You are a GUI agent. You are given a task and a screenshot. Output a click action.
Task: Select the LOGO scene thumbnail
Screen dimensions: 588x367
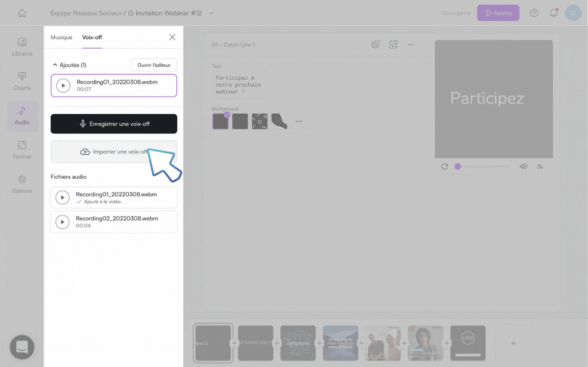[x=468, y=343]
